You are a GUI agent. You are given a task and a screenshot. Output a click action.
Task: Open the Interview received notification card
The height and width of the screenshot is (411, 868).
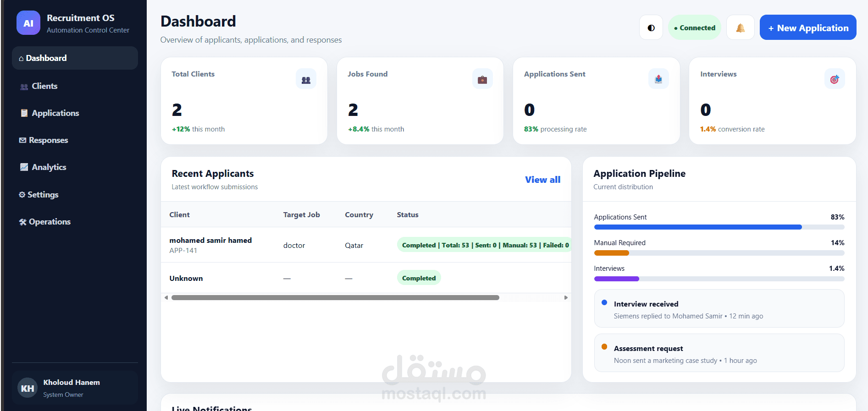coord(719,308)
